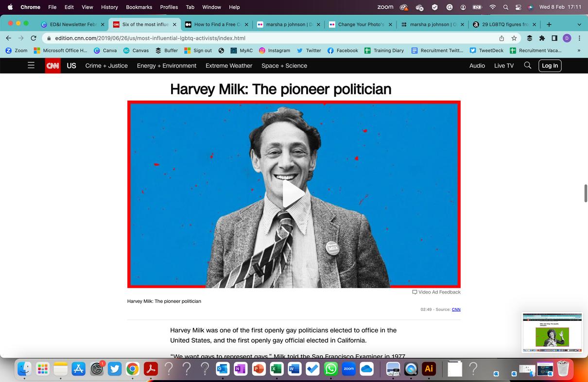588x382 pixels.
Task: Click the Log In button
Action: click(550, 66)
